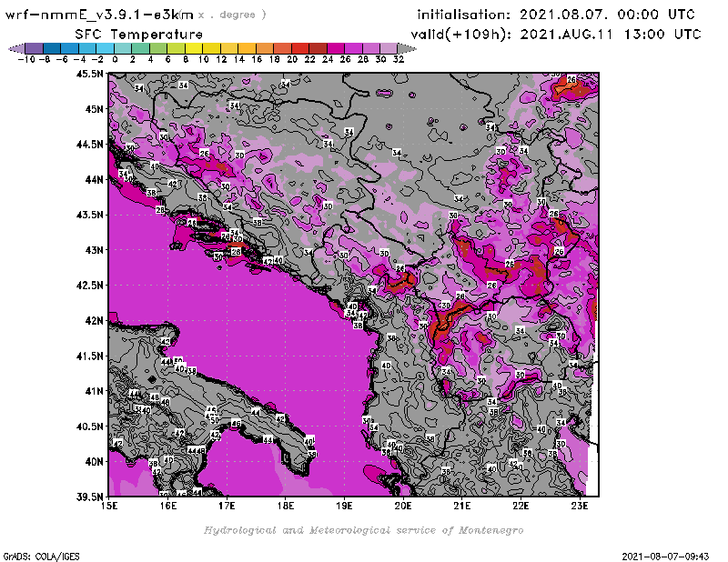The width and height of the screenshot is (728, 562).
Task: Click the latitude label 43.5N
Action: (90, 215)
